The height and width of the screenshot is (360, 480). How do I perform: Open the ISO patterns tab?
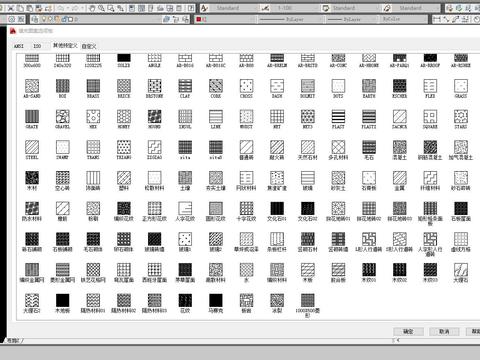(x=37, y=46)
